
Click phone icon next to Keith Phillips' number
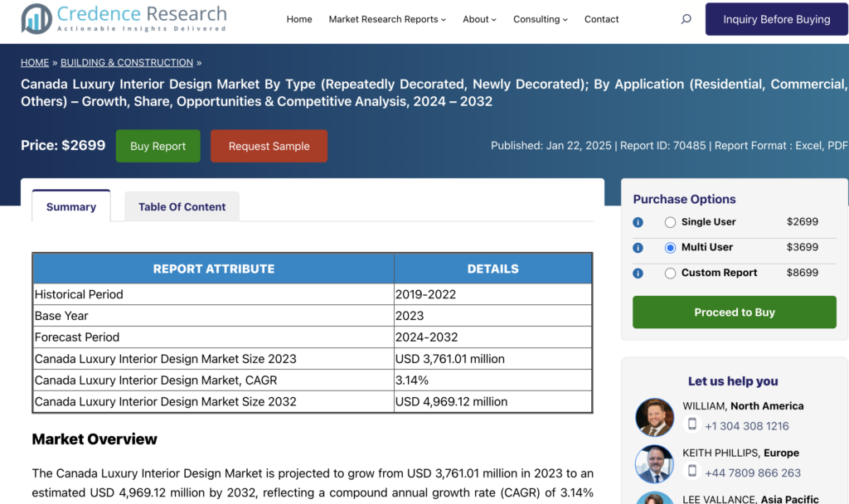tap(692, 471)
